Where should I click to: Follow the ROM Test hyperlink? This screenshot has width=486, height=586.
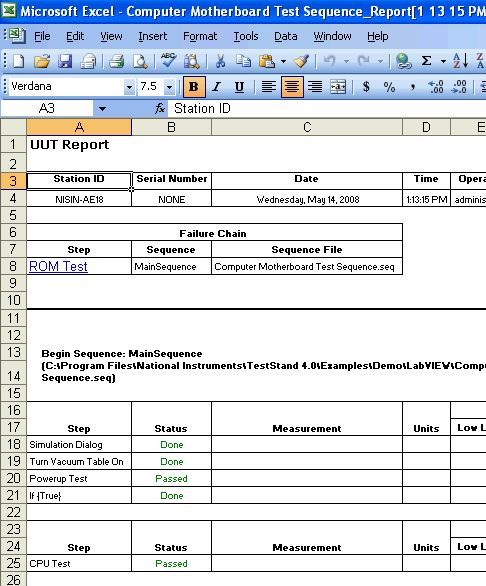click(x=58, y=266)
